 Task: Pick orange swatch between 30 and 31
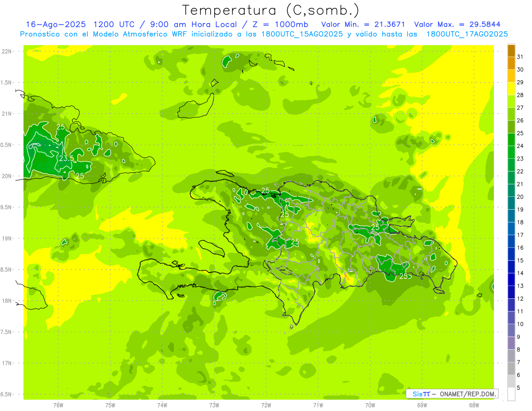pos(511,63)
